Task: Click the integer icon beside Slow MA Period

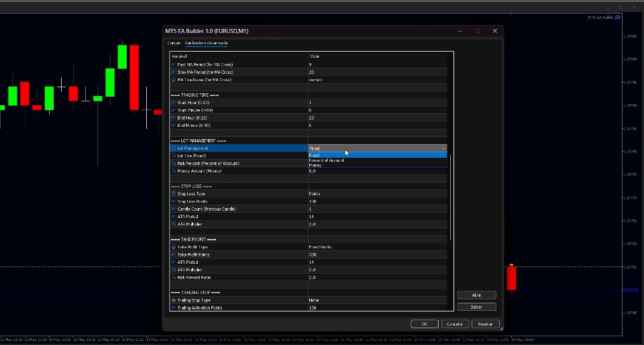Action: pos(173,72)
